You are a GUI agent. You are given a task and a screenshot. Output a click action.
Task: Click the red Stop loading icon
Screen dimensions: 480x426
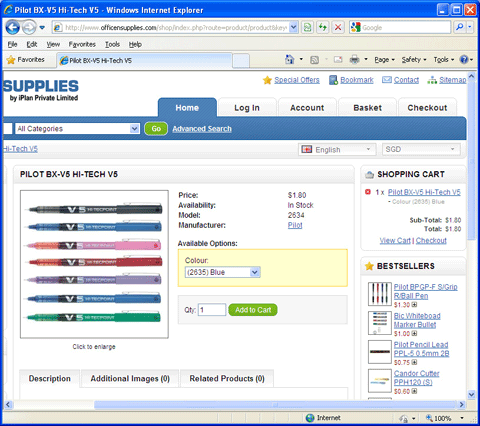pyautogui.click(x=338, y=27)
